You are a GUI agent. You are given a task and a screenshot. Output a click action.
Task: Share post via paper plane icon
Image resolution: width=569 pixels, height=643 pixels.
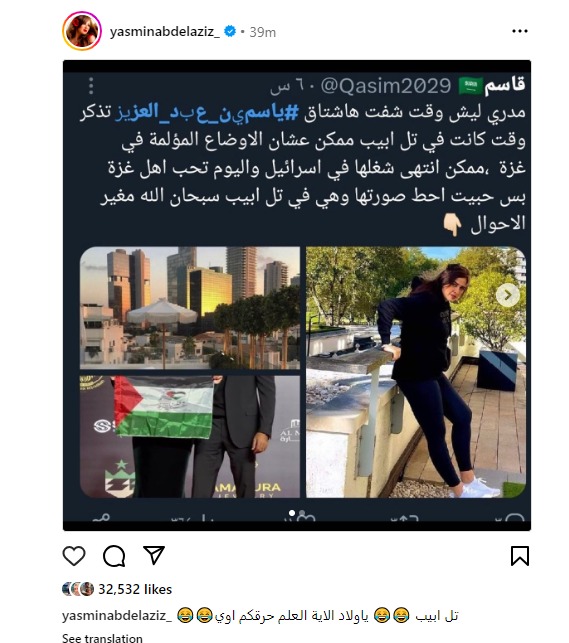pyautogui.click(x=154, y=555)
